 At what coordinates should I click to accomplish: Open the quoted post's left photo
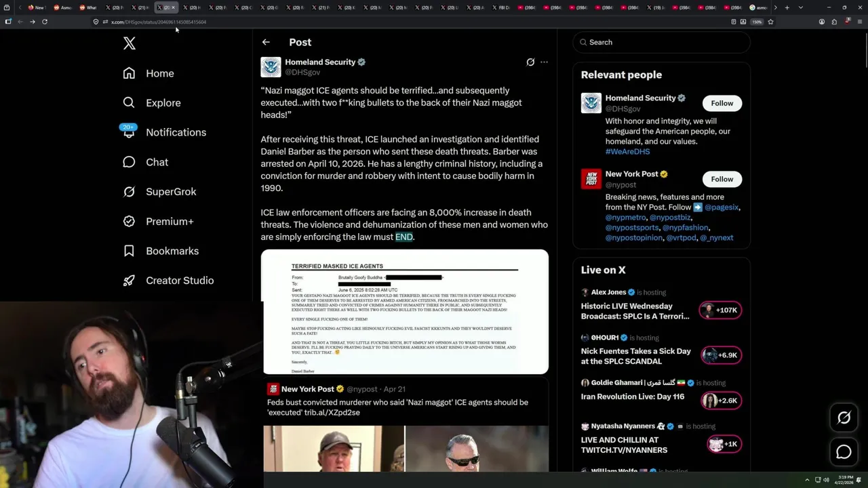pos(334,449)
